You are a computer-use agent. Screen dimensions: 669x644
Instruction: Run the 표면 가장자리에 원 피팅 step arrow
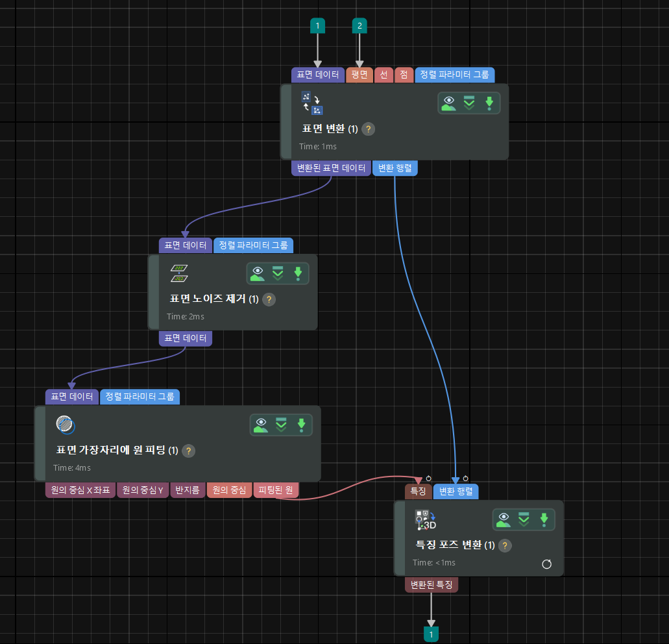(x=302, y=425)
